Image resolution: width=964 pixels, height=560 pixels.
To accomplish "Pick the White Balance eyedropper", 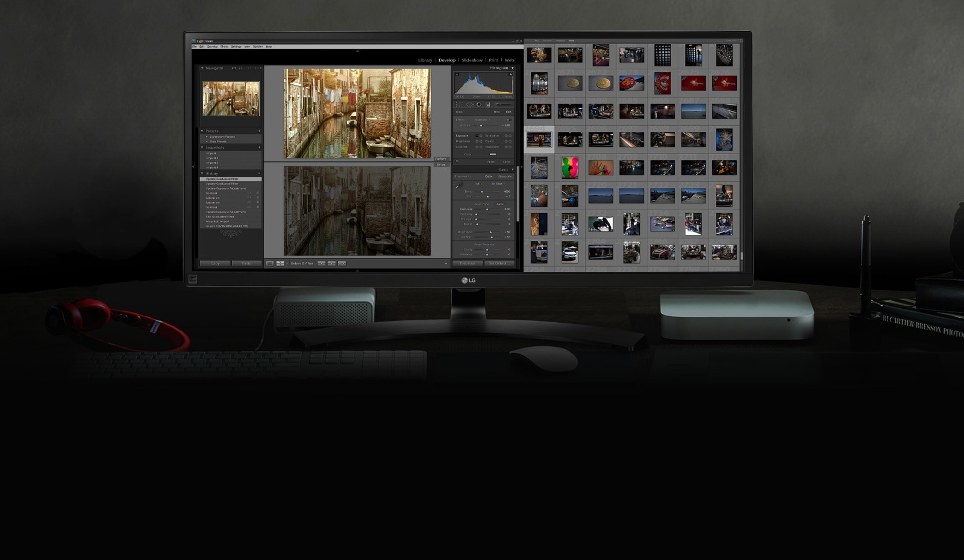I will pos(459,185).
